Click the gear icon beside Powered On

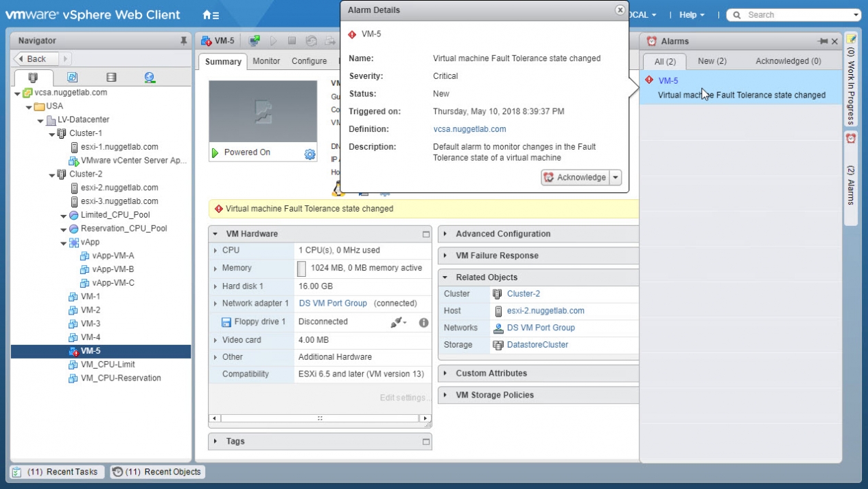[x=309, y=154]
